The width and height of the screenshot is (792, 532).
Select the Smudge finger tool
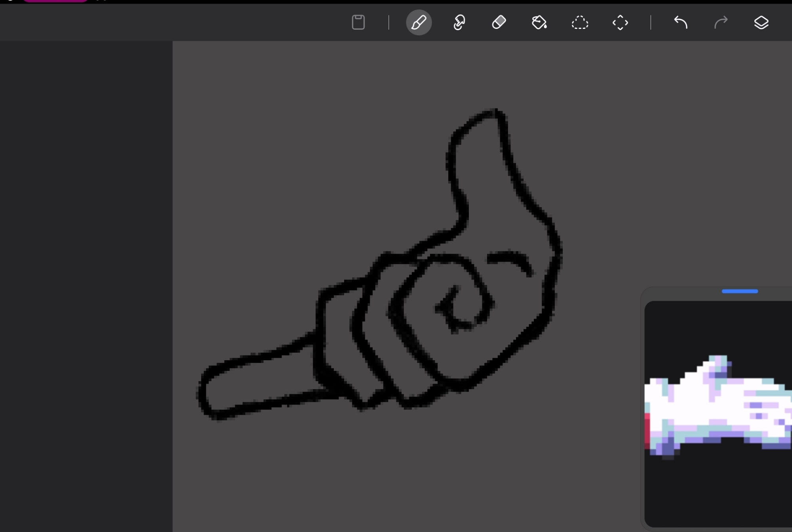[459, 23]
